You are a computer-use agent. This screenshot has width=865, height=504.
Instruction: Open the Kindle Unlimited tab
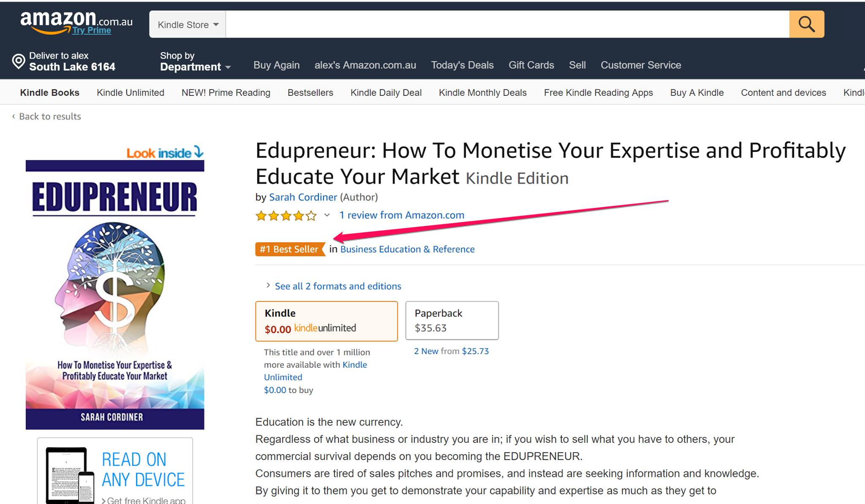(x=130, y=92)
